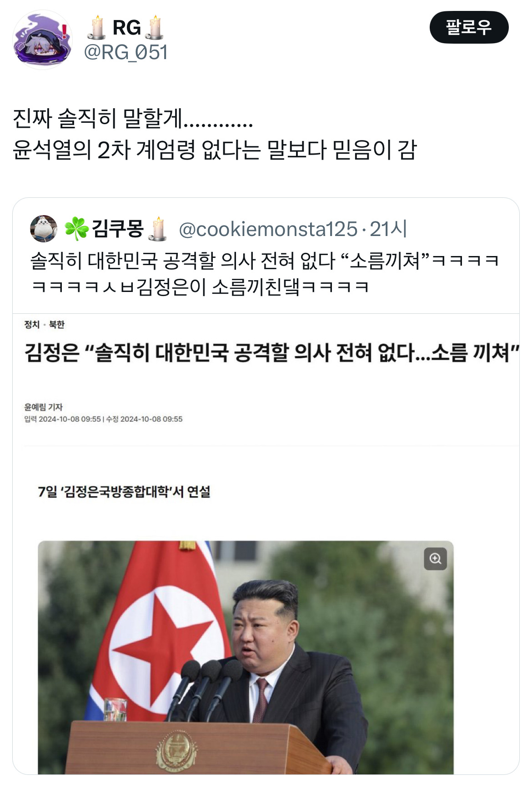Select the RG display name
Viewport: 532px width, 794px height.
pyautogui.click(x=127, y=28)
